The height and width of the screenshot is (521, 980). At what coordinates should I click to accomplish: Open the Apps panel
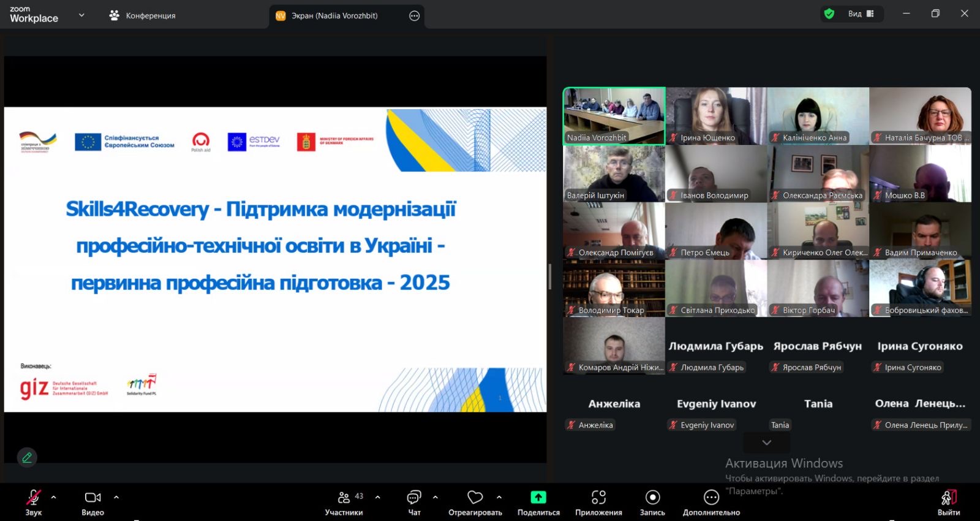coord(598,503)
